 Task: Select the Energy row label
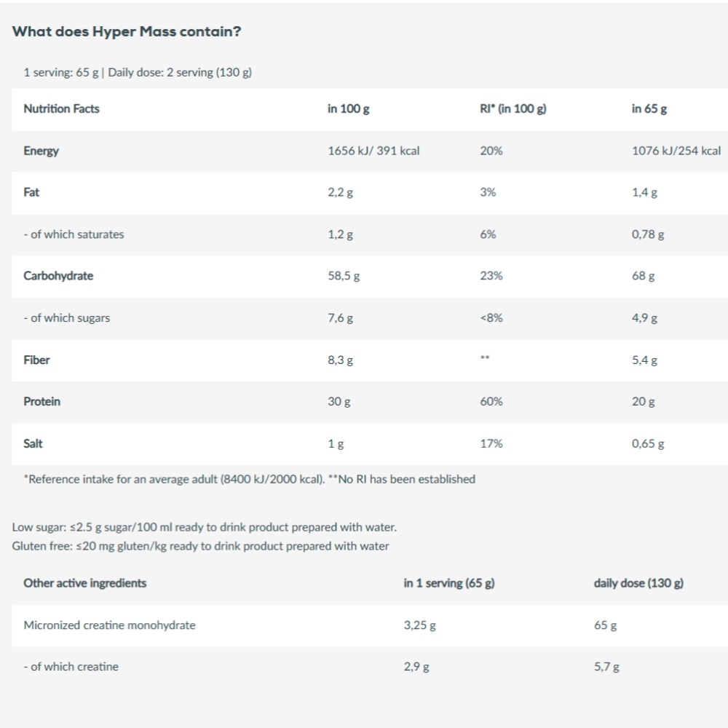[x=41, y=151]
